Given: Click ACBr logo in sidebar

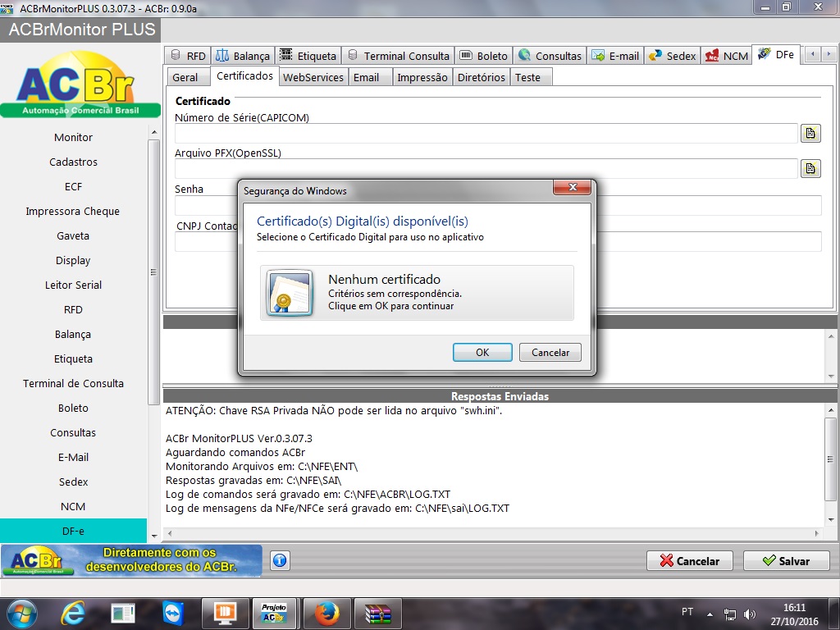Looking at the screenshot, I should [80, 84].
